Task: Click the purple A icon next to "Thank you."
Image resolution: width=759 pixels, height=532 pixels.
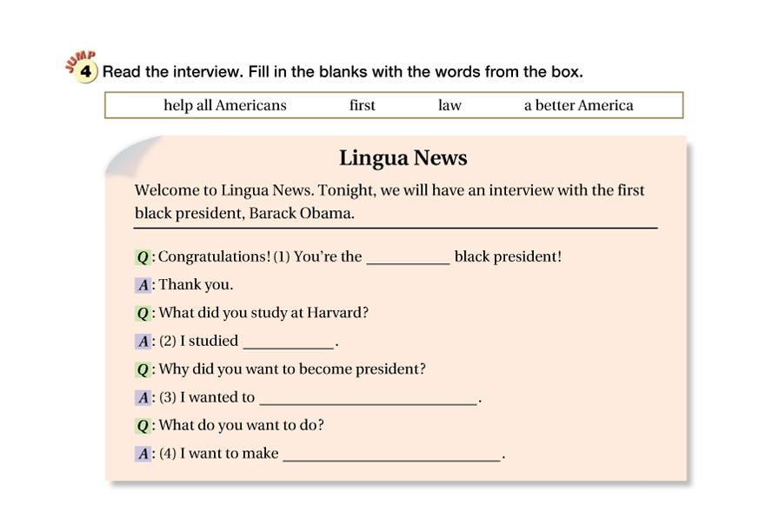Action: (143, 285)
